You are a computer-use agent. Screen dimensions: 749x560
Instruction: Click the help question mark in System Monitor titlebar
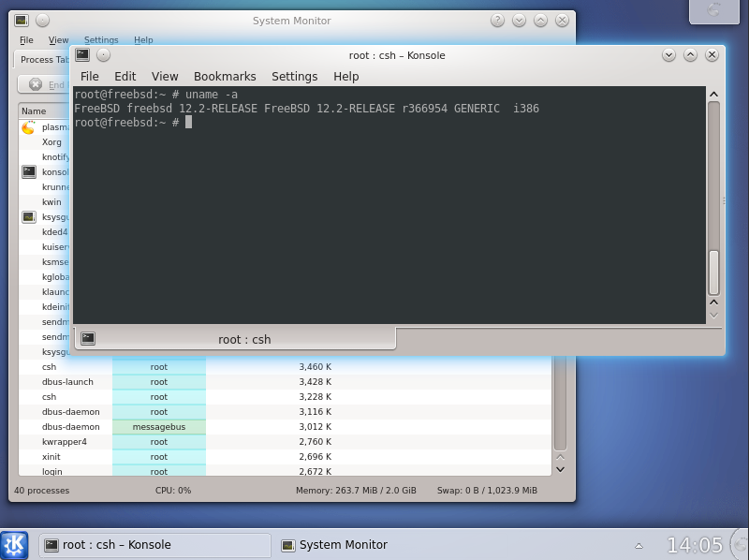coord(497,21)
